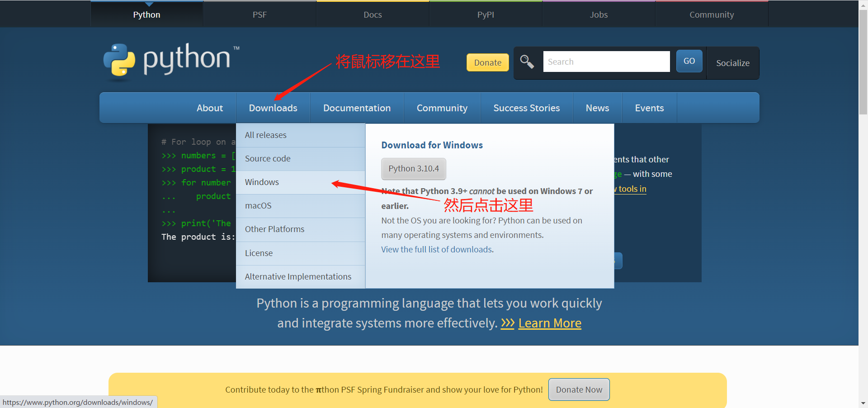Click the '>>> numbers =' code line
Image resolution: width=868 pixels, height=408 pixels.
pyautogui.click(x=198, y=156)
